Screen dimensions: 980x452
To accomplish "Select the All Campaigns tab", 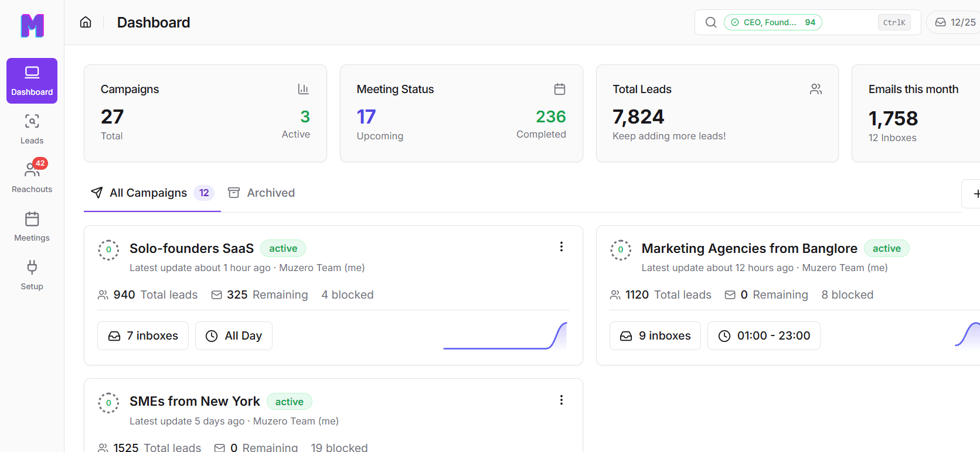I will (152, 193).
